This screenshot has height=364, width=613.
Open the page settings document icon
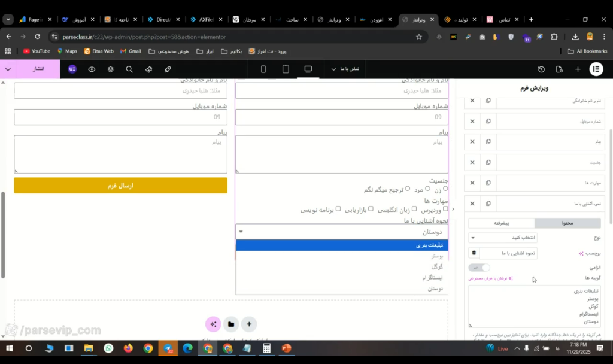tap(559, 69)
